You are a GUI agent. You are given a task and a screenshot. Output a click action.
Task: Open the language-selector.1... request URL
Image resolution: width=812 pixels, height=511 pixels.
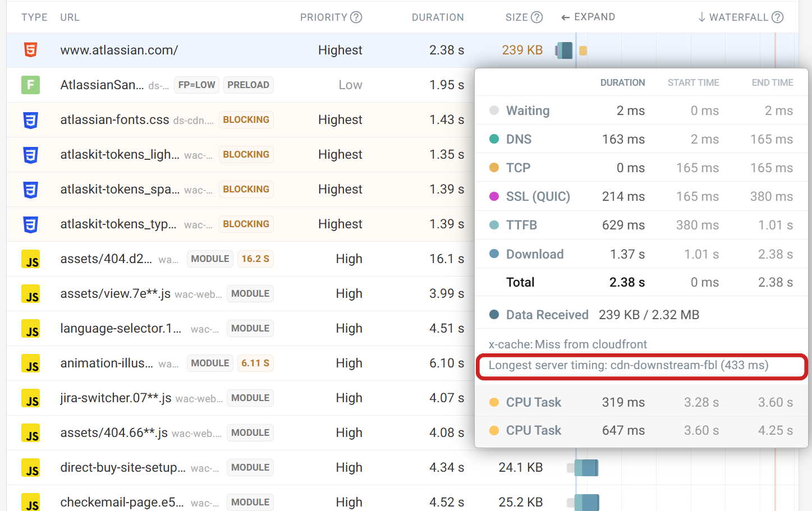(121, 328)
